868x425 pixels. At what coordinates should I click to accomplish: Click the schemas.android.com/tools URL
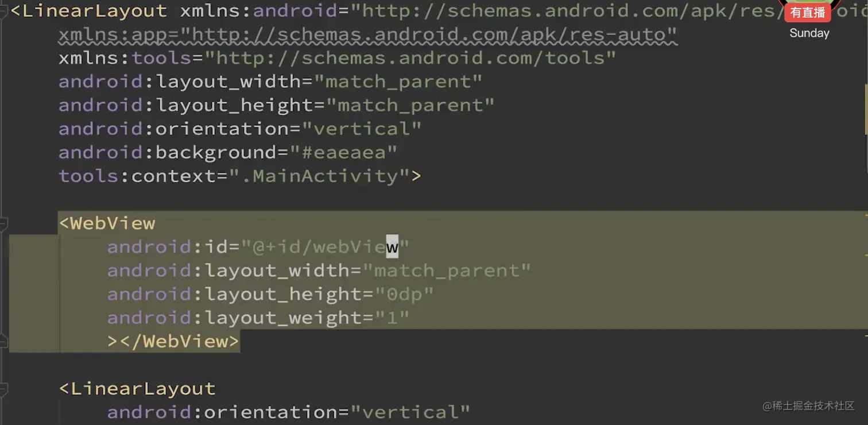pyautogui.click(x=410, y=58)
